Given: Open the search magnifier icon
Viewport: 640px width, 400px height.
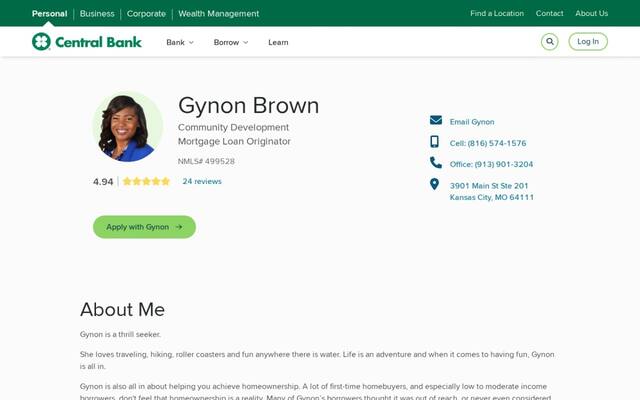Looking at the screenshot, I should pyautogui.click(x=549, y=42).
